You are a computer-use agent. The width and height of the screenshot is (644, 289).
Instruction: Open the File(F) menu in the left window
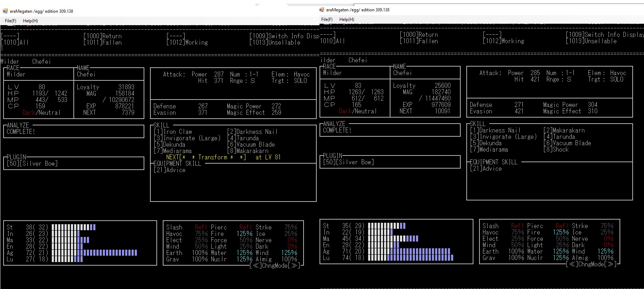(11, 21)
